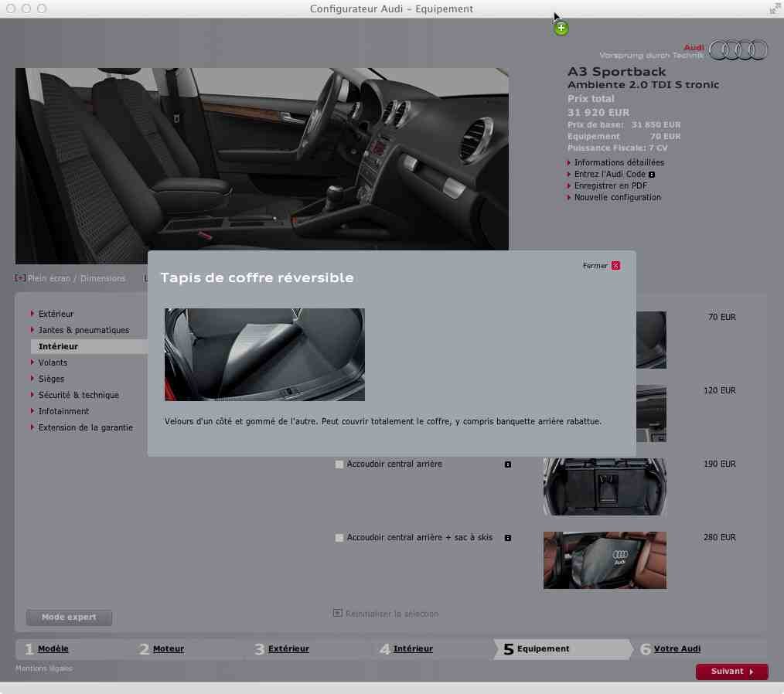The width and height of the screenshot is (784, 694).
Task: Click the ski bag armrest thumbnail
Action: click(x=604, y=560)
